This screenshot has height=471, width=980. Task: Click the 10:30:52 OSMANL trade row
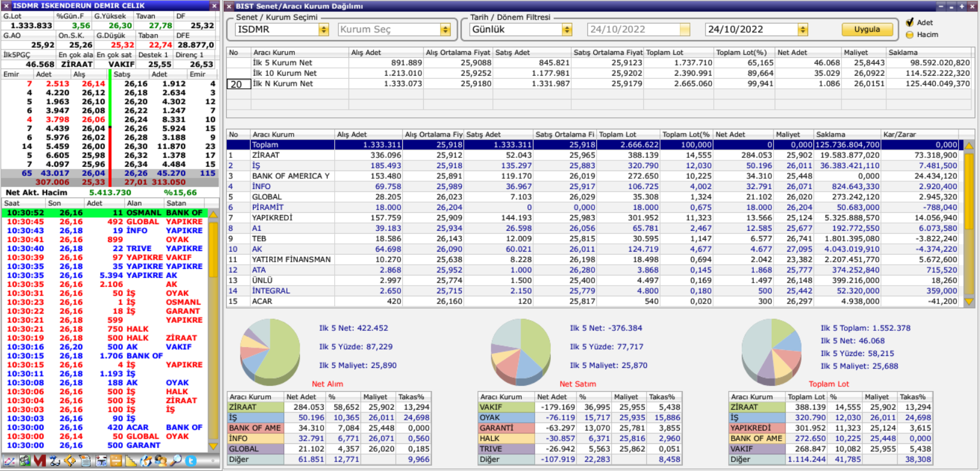coord(104,213)
